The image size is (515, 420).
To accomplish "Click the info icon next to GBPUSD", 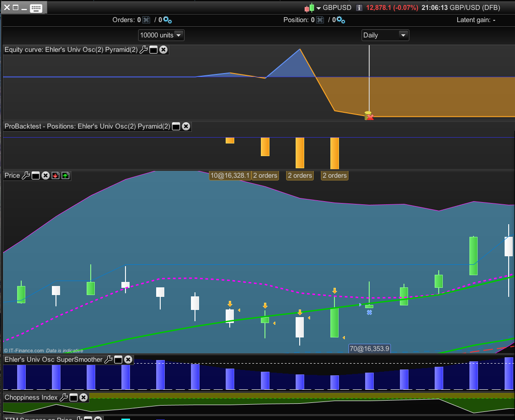I will point(359,8).
